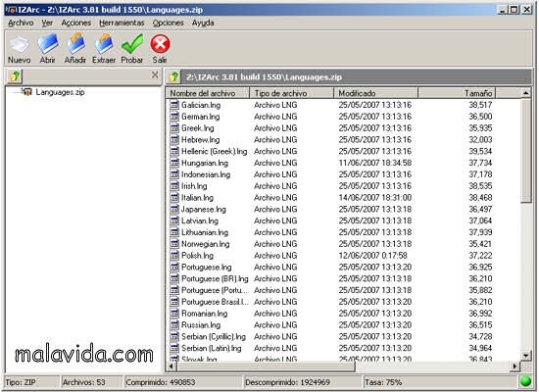Test archive with the Probar icon

(x=132, y=44)
